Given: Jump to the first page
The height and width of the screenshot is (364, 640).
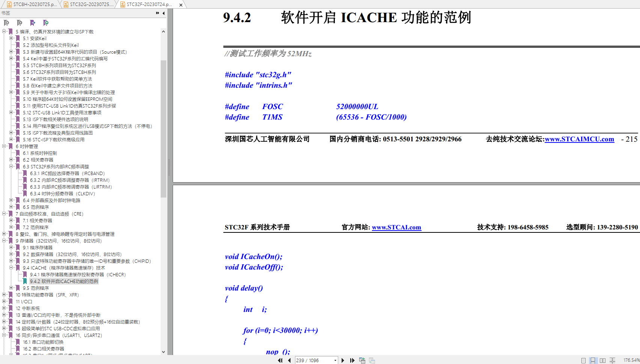Looking at the screenshot, I should (280, 360).
